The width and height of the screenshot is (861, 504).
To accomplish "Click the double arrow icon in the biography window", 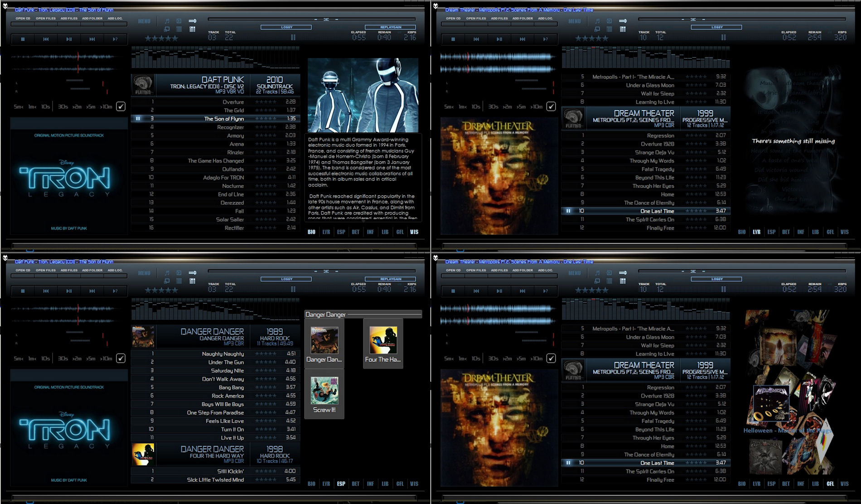I will click(193, 21).
